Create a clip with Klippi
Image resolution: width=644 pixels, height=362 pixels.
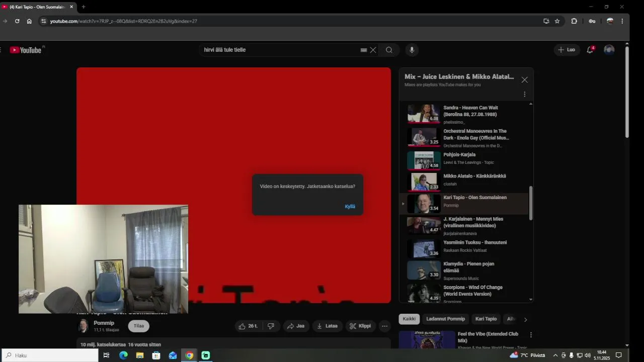(x=360, y=326)
